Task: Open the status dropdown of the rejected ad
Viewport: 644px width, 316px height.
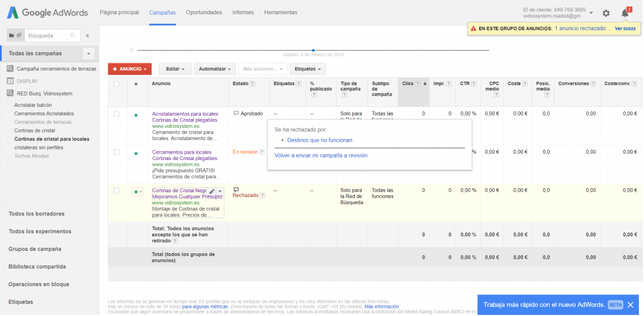Action: click(138, 191)
